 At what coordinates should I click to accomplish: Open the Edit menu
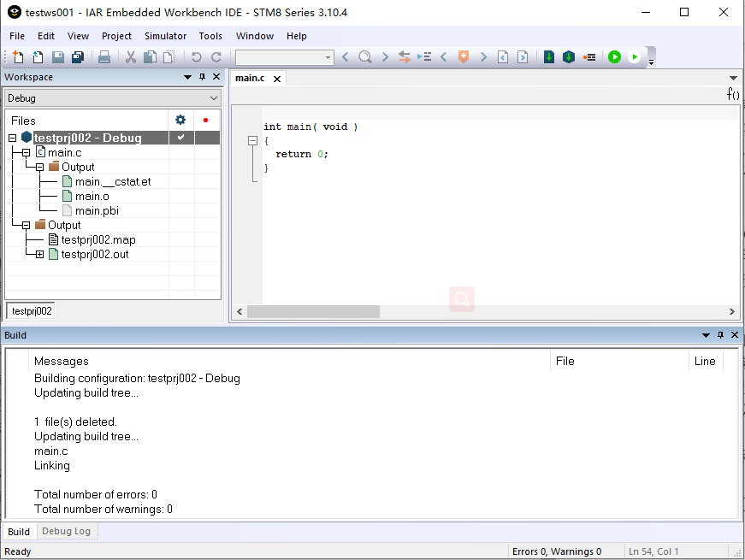(x=46, y=36)
